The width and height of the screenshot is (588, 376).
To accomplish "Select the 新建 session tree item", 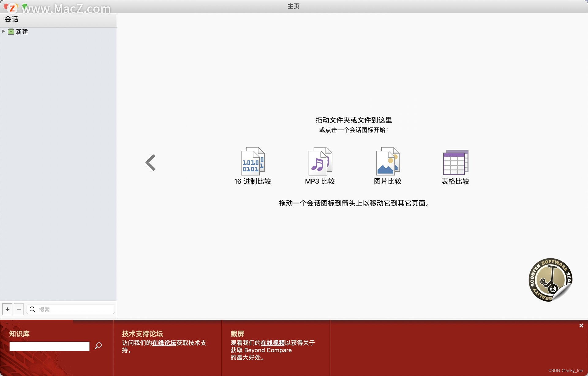I will click(22, 32).
